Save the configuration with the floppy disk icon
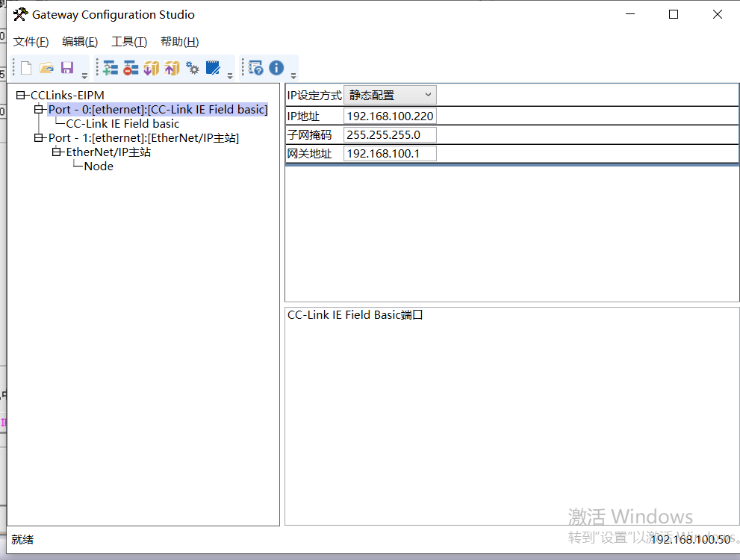This screenshot has width=740, height=560. point(67,68)
